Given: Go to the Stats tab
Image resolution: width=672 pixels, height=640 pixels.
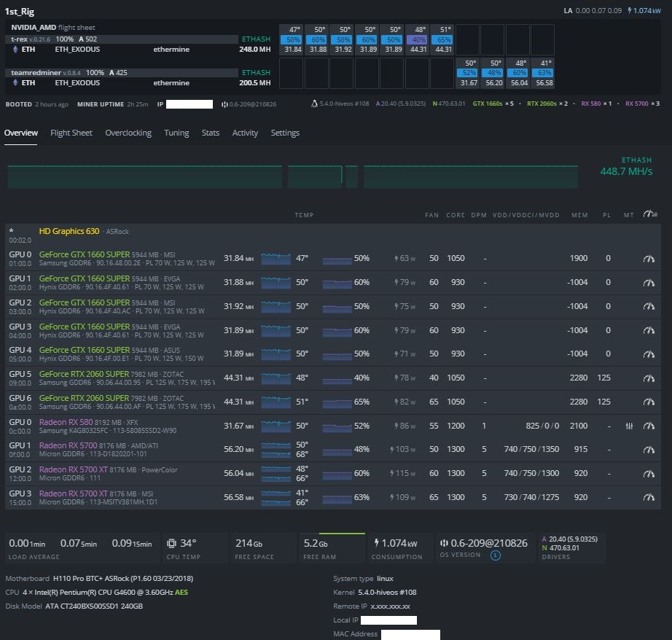Looking at the screenshot, I should click(x=211, y=133).
